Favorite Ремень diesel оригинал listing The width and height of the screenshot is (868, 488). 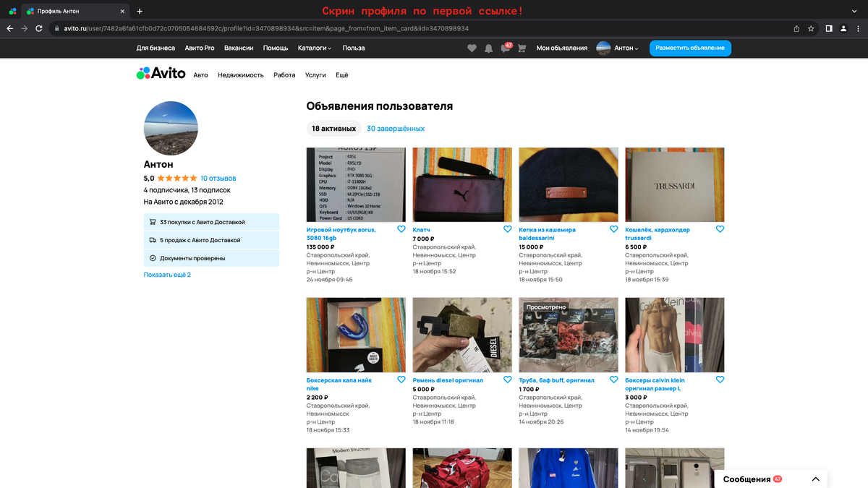508,380
